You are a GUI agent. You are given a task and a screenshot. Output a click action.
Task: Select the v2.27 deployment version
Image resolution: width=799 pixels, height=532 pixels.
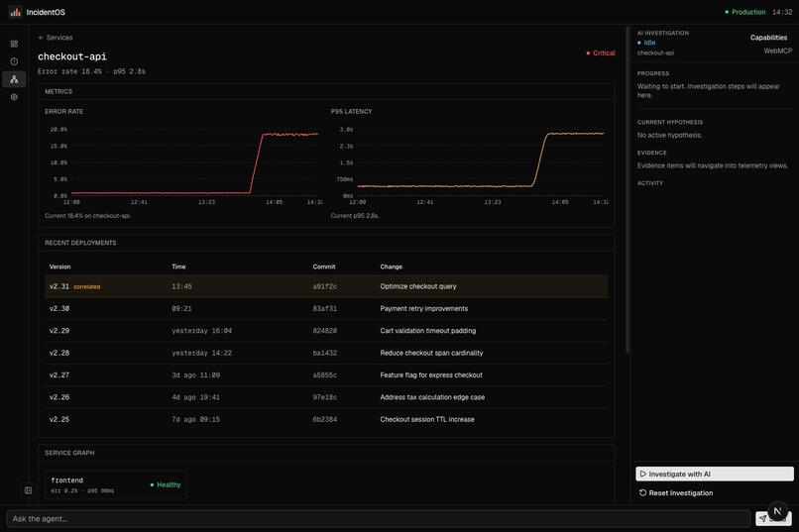point(59,375)
